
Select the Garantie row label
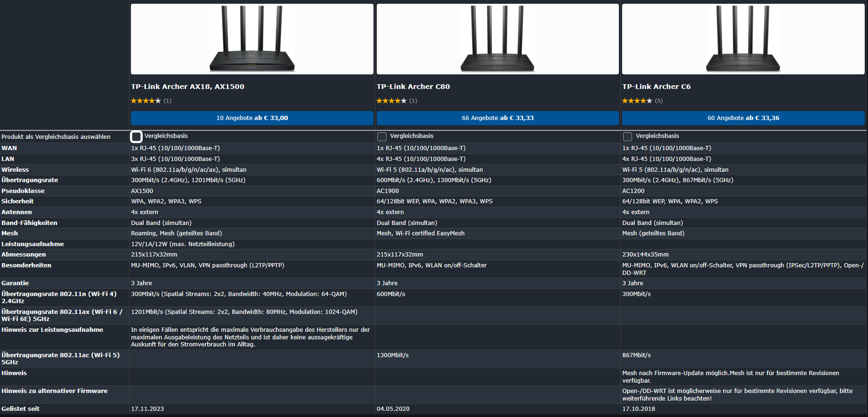15,283
